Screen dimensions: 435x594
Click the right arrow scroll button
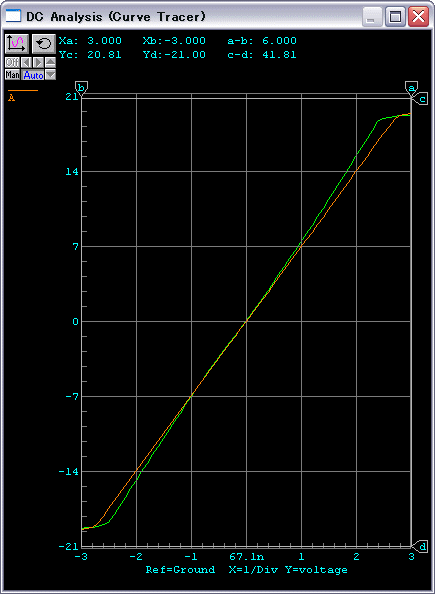click(x=38, y=62)
